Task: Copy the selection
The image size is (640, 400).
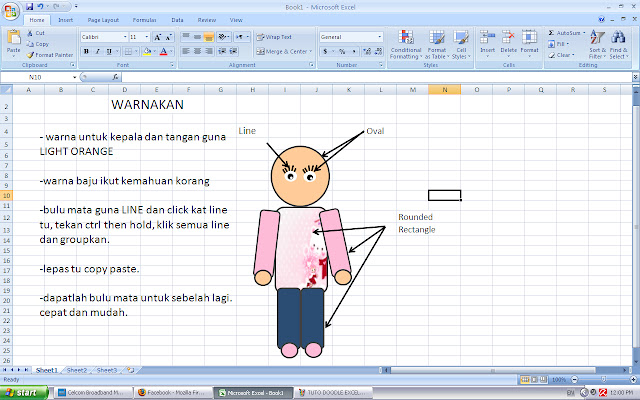Action: pyautogui.click(x=38, y=44)
